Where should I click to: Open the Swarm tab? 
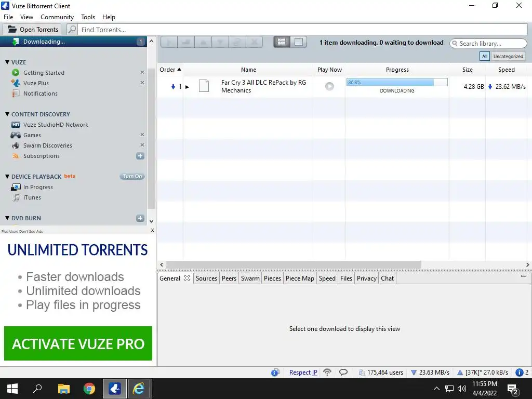(x=250, y=278)
